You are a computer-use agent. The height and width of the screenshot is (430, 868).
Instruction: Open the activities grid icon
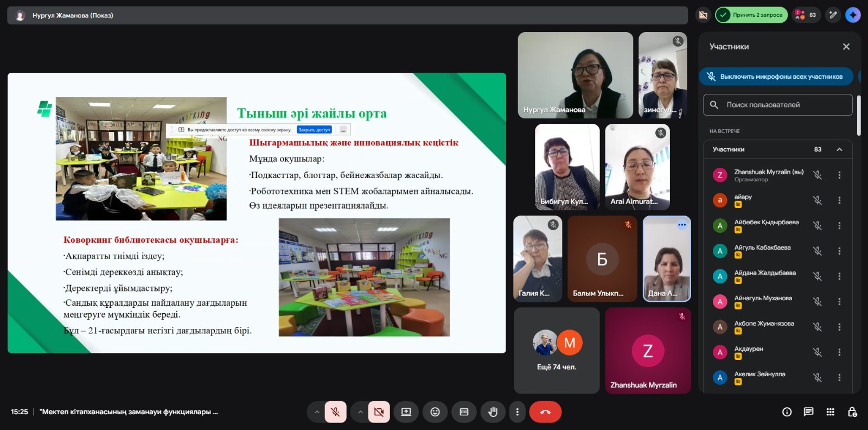coord(830,412)
